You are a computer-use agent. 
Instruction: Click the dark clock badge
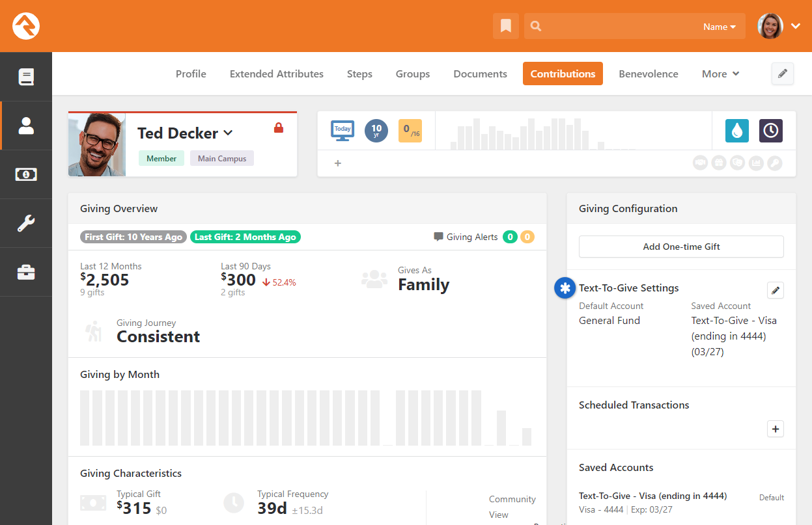coord(771,131)
